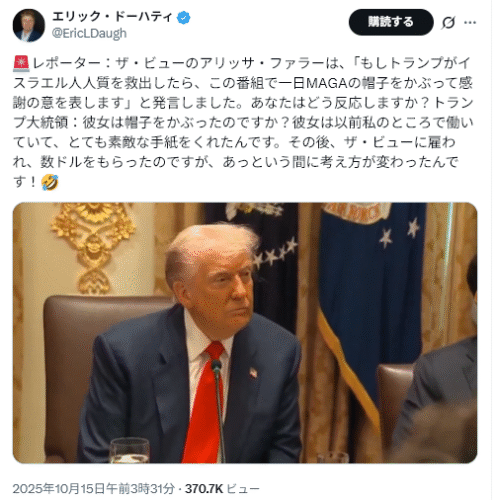Click the 購読する subscribe button

pos(391,22)
